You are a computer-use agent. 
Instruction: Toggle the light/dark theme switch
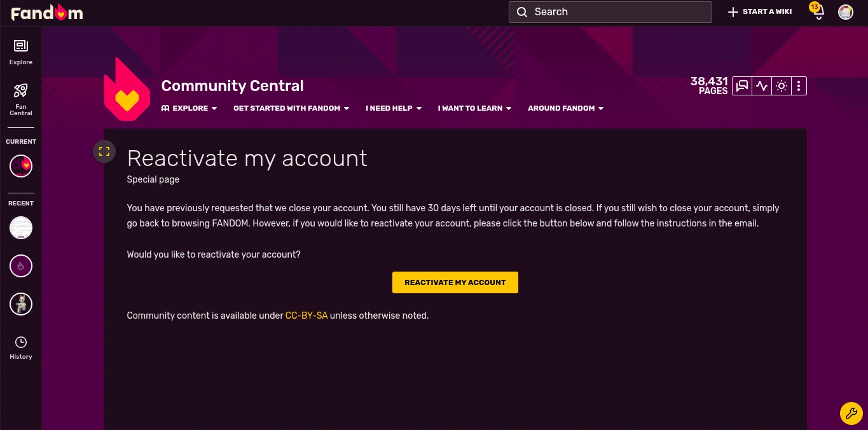(782, 86)
